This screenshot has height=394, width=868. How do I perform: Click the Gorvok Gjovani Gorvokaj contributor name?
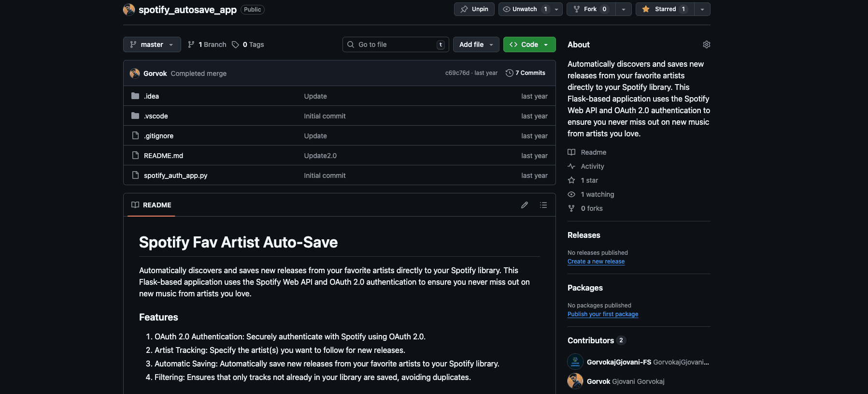(x=626, y=381)
